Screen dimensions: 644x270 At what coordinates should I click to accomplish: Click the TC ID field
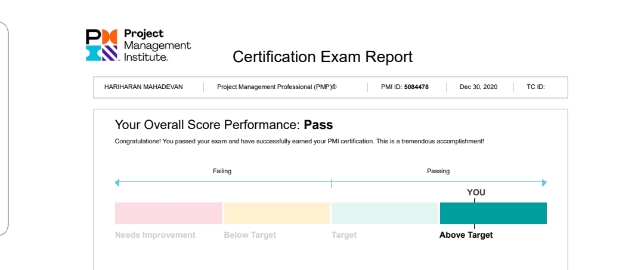point(535,87)
